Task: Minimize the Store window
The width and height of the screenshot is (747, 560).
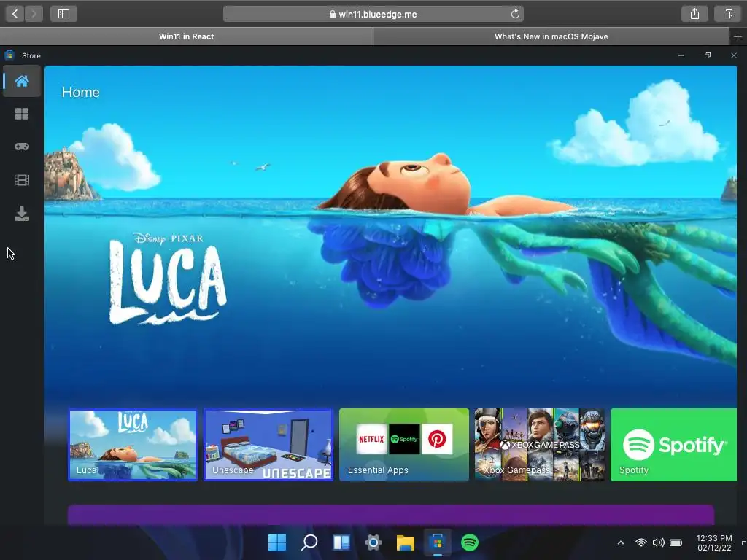Action: (681, 55)
